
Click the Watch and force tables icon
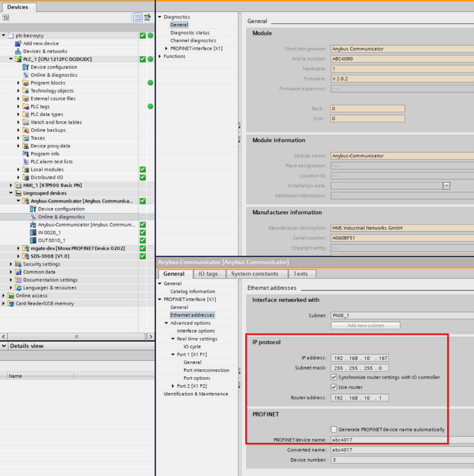26,122
